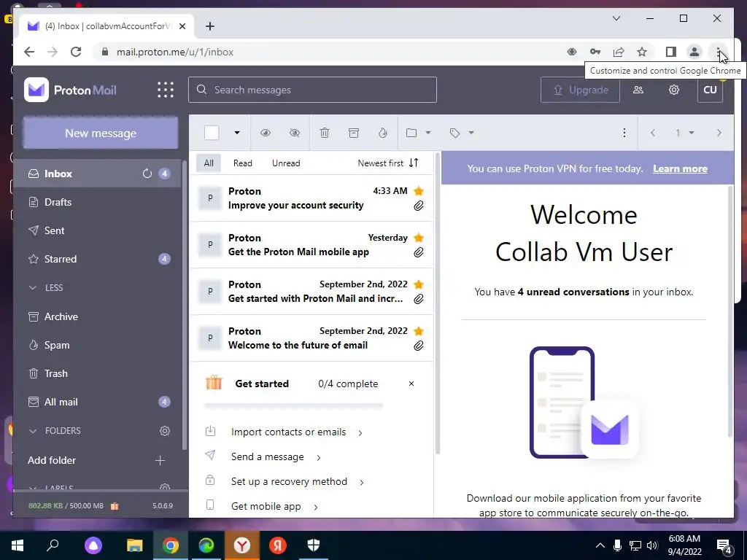Image resolution: width=747 pixels, height=560 pixels.
Task: Open Proton Mail settings gear
Action: tap(673, 90)
